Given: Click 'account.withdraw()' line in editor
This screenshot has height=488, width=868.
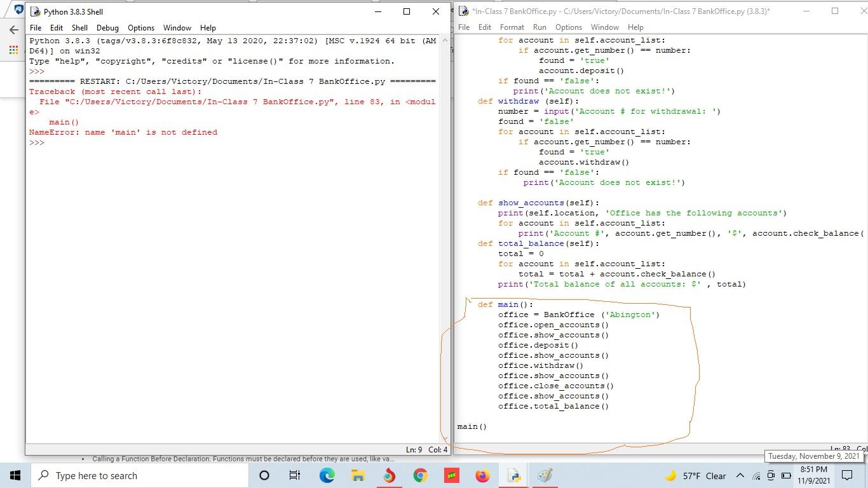Looking at the screenshot, I should pos(584,162).
